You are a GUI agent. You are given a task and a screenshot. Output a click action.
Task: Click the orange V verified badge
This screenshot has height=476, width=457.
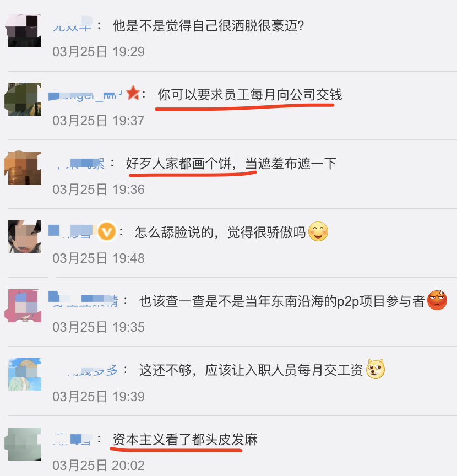coord(107,232)
